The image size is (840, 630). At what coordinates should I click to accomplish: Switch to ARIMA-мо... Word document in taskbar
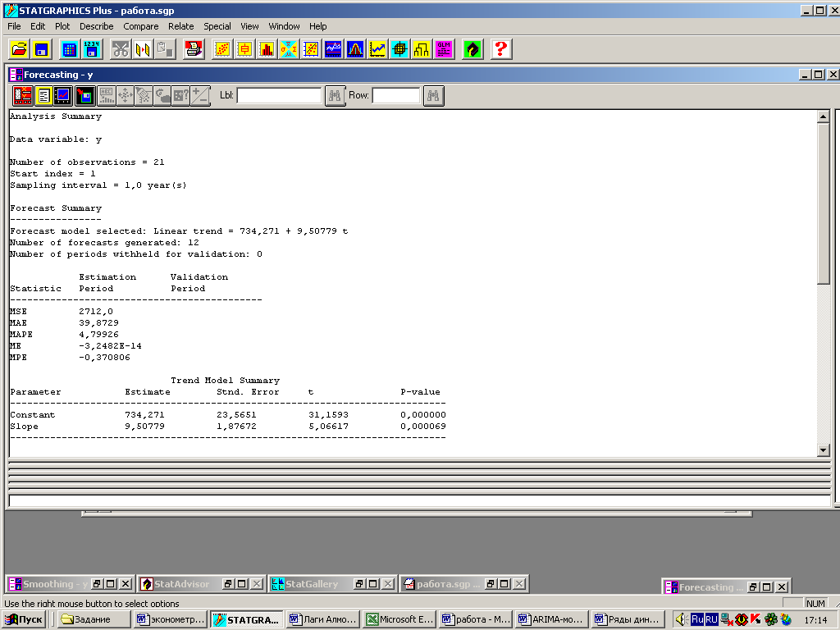click(552, 620)
